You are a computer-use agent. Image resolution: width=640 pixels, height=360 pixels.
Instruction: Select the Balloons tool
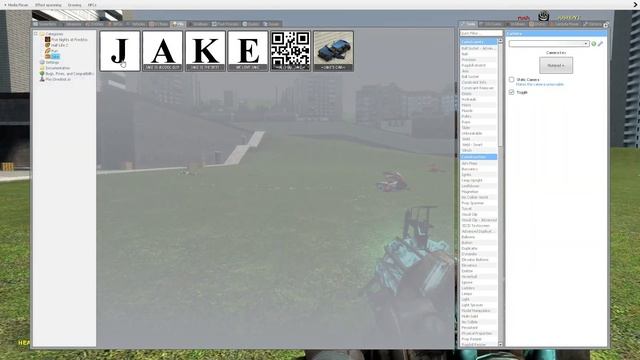coord(478,237)
